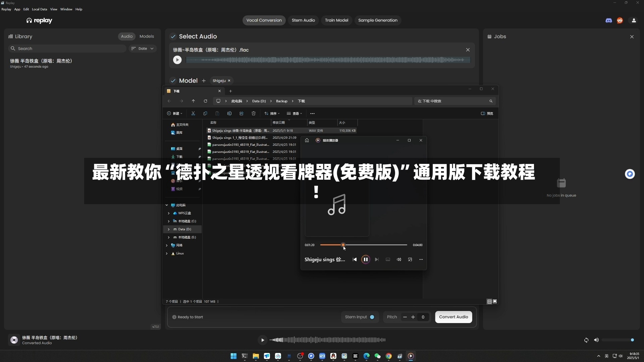Screen dimensions: 644x362
Task: Skip to previous track in media player
Action: [x=355, y=259]
